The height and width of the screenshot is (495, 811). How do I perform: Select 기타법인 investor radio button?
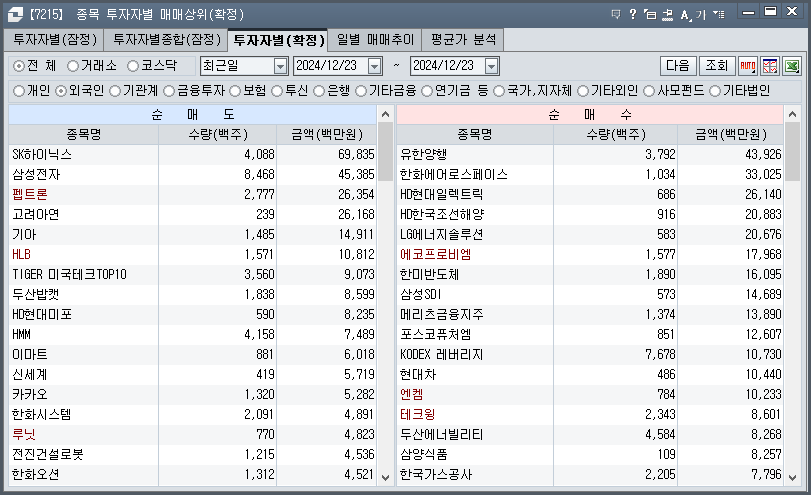click(715, 91)
